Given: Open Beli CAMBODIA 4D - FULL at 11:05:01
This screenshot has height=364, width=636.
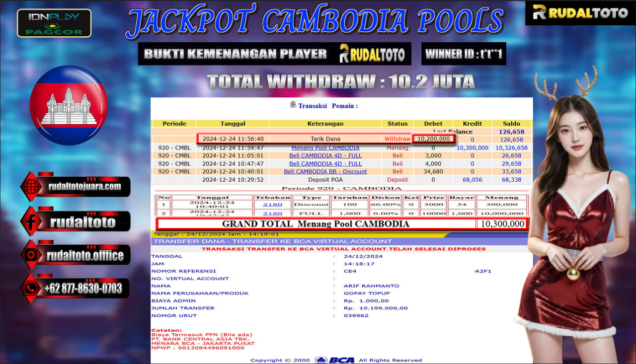Looking at the screenshot, I should [x=325, y=155].
